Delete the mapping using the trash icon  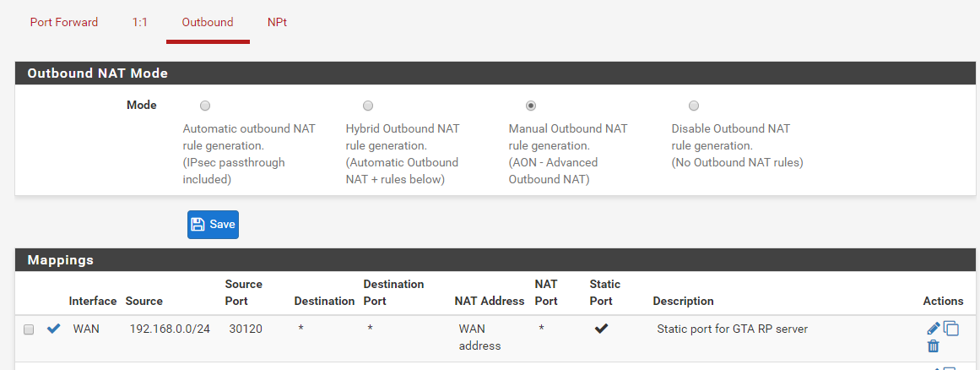coord(933,346)
